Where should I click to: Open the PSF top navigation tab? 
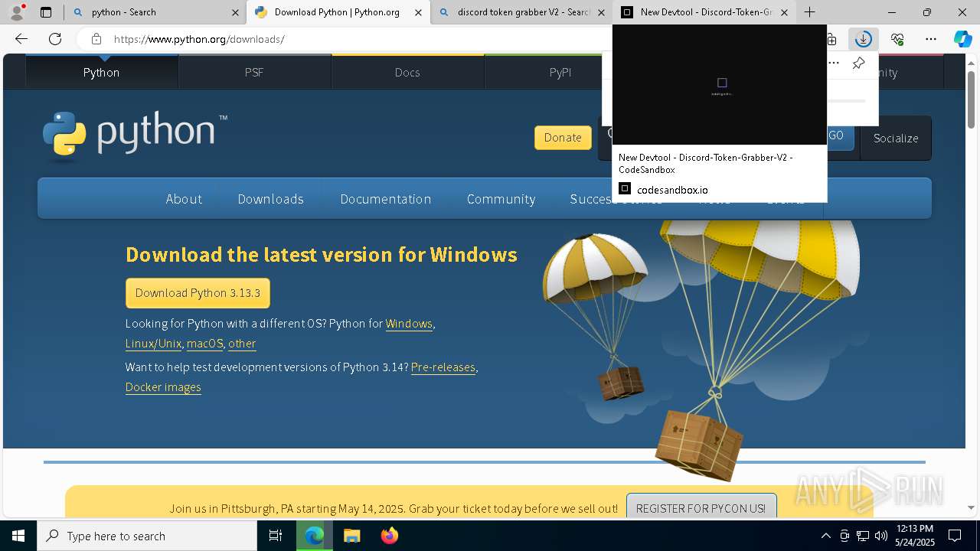coord(254,72)
